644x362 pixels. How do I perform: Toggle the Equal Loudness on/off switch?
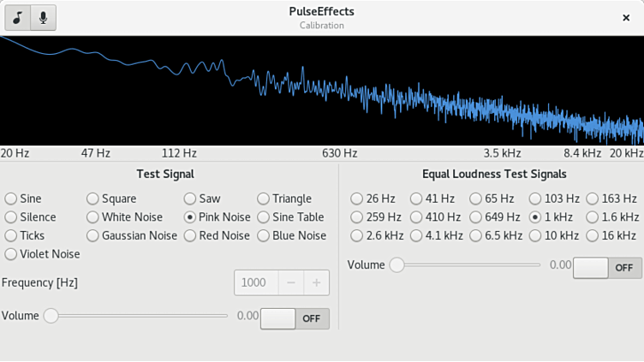coord(607,268)
